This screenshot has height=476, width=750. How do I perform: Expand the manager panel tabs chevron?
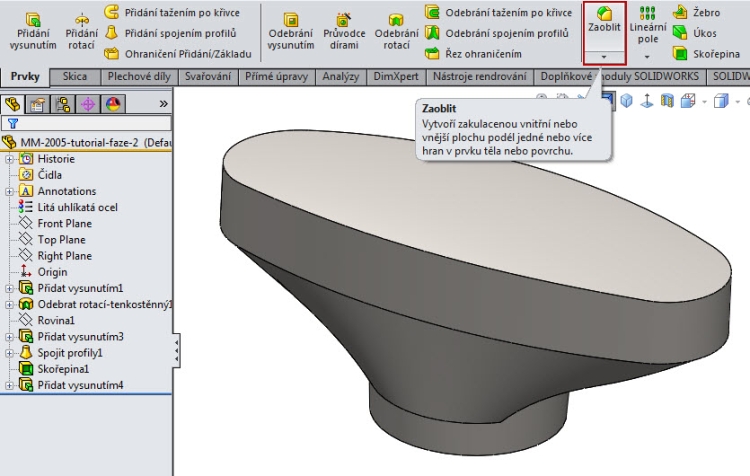click(x=164, y=104)
